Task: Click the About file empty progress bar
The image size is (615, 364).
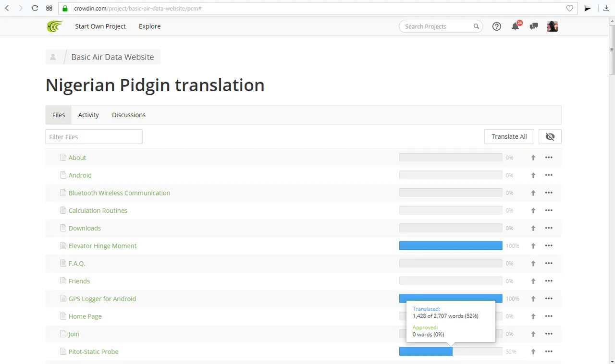Action: 451,158
